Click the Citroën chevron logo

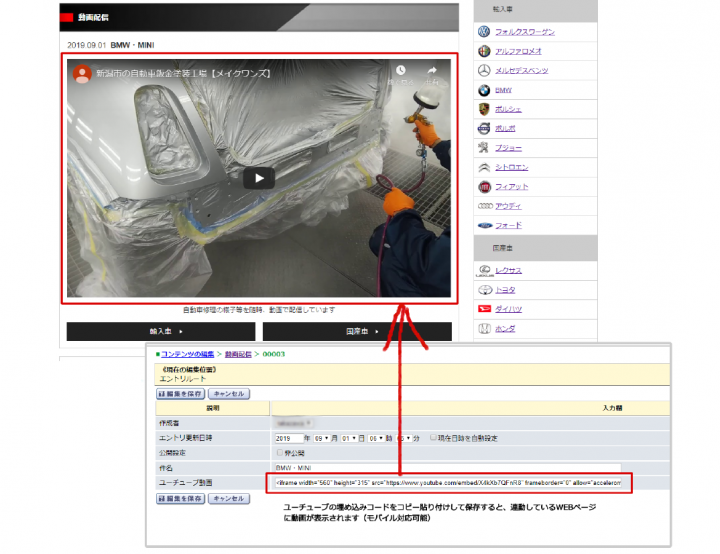pos(484,167)
